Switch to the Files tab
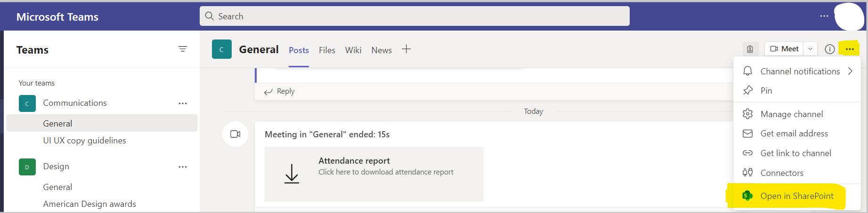Screen dimensions: 868x213 (327, 50)
